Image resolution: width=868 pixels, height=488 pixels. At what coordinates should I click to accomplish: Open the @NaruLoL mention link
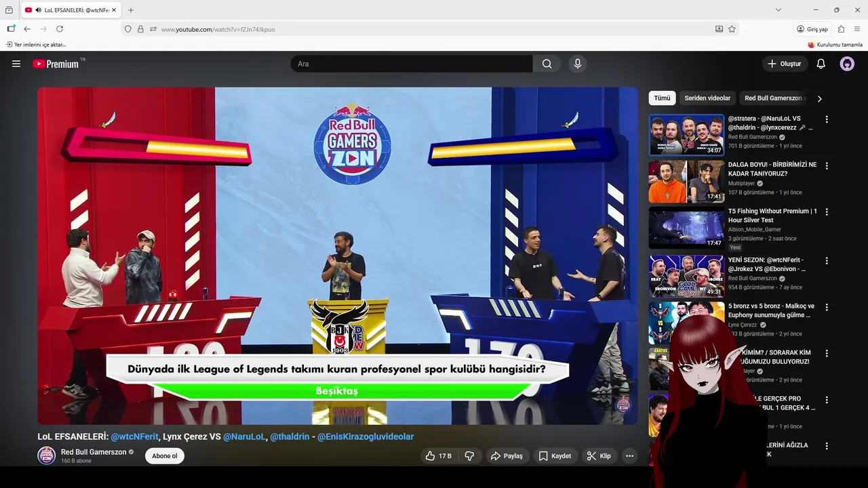coord(244,437)
